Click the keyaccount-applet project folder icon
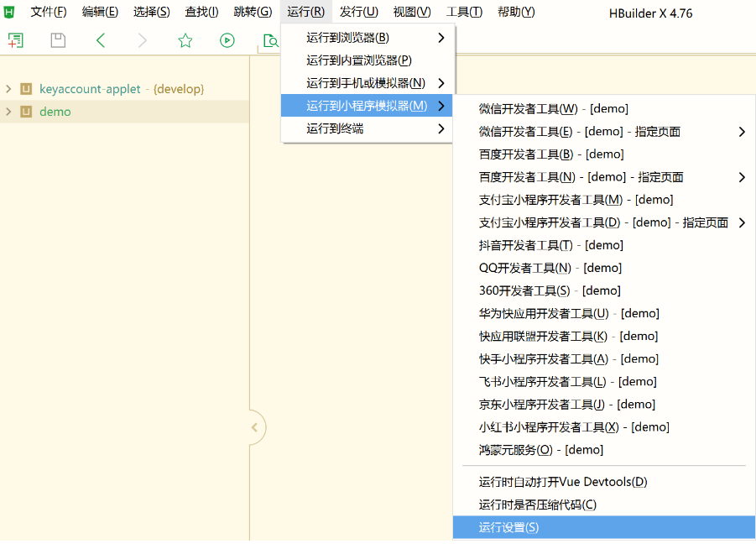756x549 pixels. [28, 88]
